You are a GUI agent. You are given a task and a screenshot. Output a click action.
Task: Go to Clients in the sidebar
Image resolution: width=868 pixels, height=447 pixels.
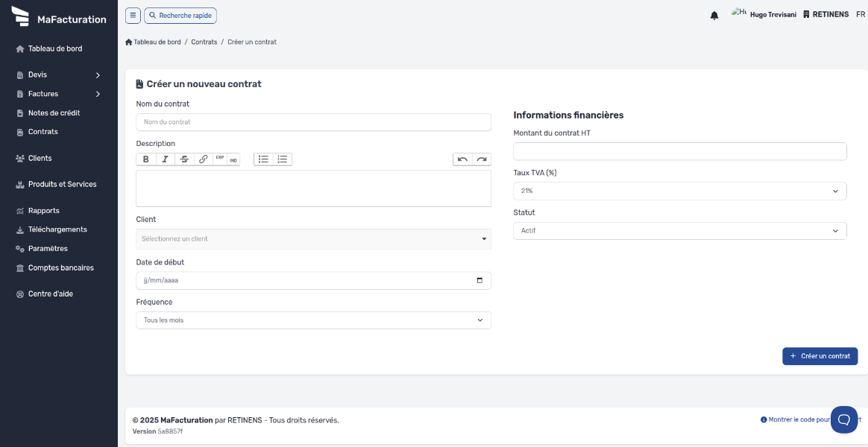(40, 158)
